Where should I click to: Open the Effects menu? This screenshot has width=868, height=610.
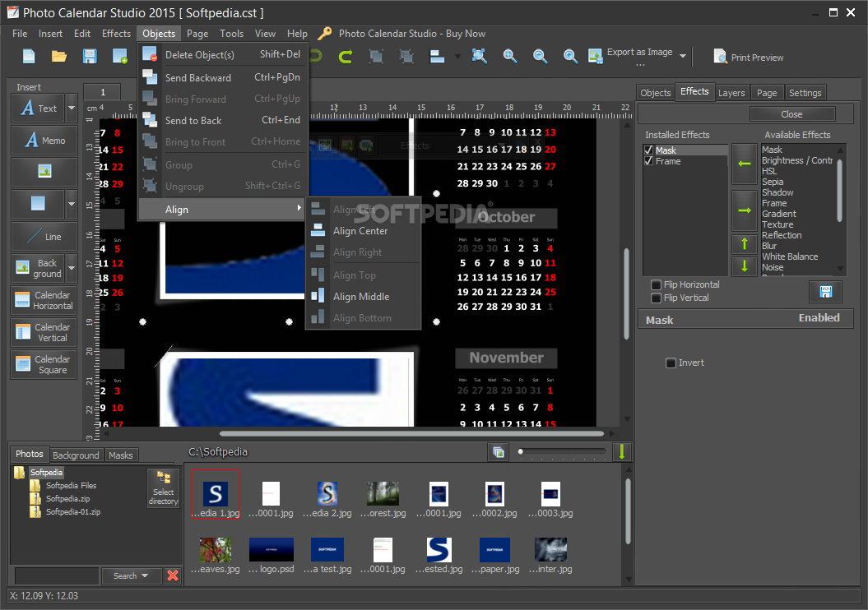pos(116,34)
